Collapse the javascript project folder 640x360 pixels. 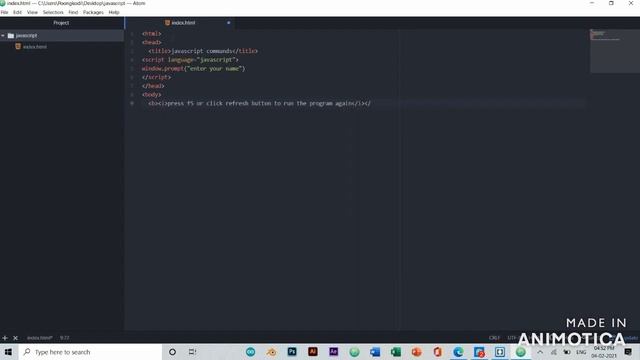tap(3, 36)
